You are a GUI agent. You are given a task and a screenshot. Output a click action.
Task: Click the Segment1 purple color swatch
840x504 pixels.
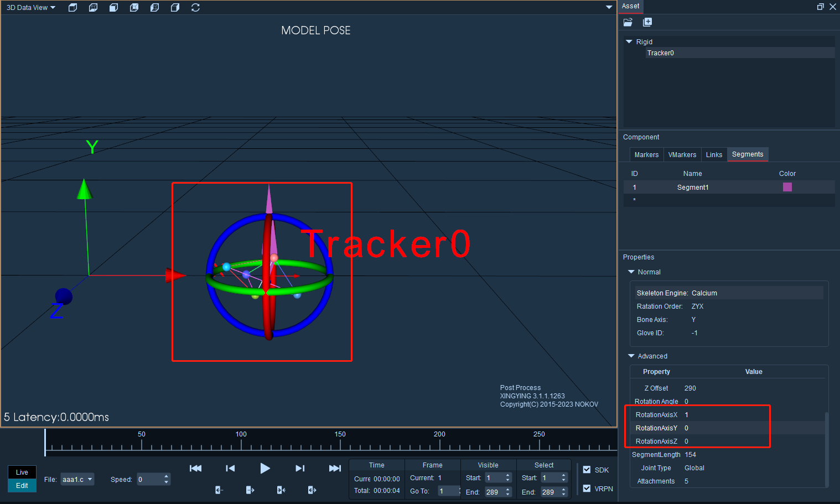[787, 187]
